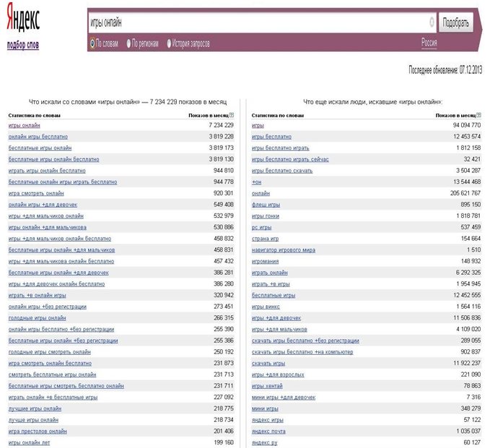Click the 205 621 767 impressions value
Viewport: 490px width, 448px height.
(x=465, y=193)
